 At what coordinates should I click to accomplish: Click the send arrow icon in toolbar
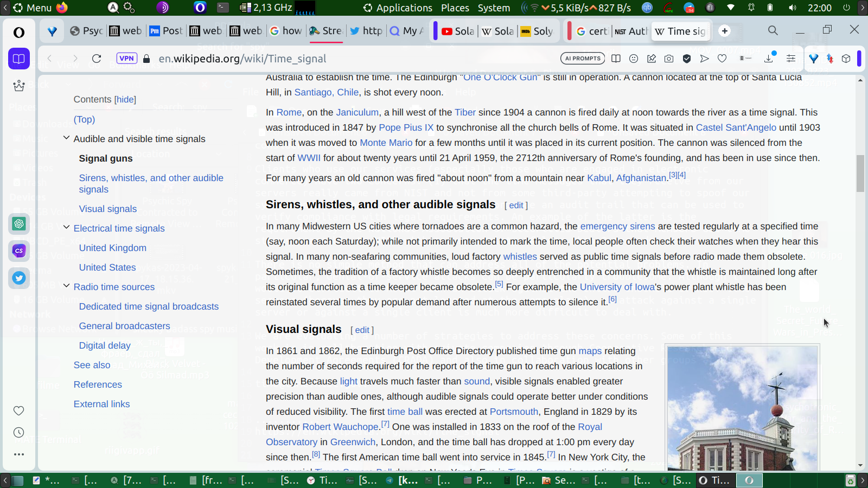tap(704, 59)
